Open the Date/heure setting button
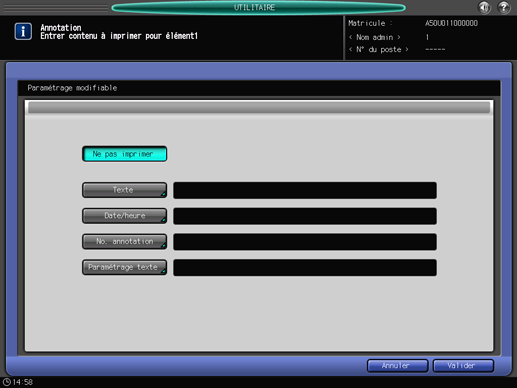Image resolution: width=517 pixels, height=388 pixels. click(x=124, y=216)
